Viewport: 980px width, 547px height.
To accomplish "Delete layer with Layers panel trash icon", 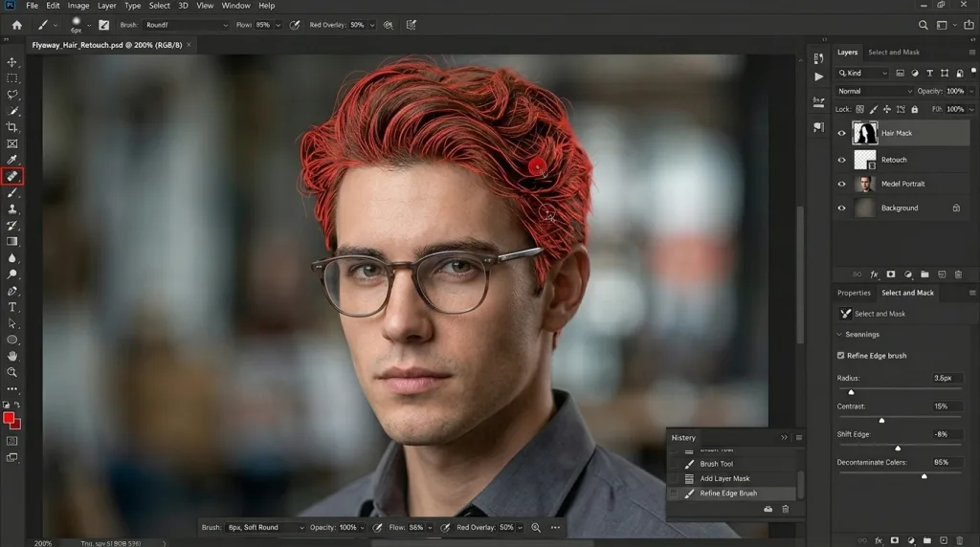I will [958, 274].
